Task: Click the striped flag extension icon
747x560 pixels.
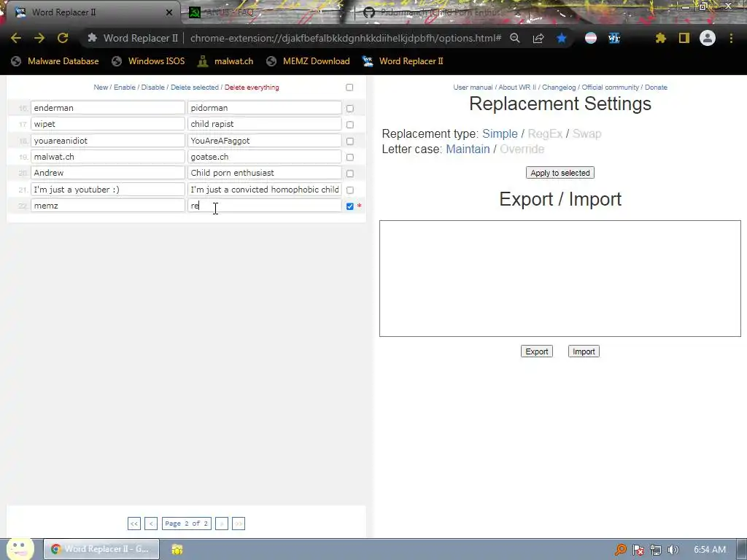Action: tap(591, 38)
